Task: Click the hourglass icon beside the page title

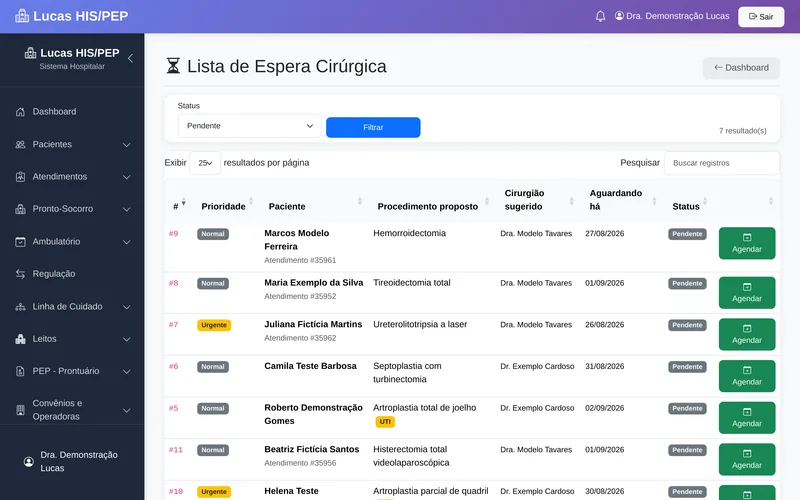Action: [x=173, y=66]
